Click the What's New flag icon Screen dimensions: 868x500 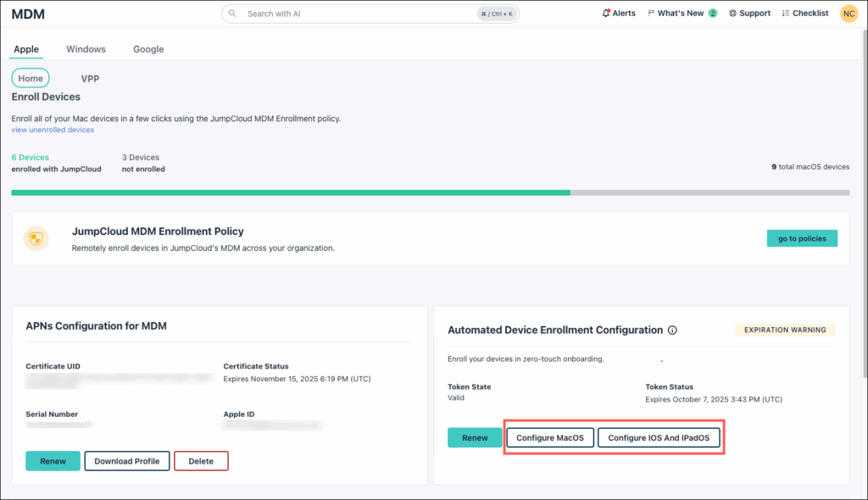[x=651, y=14]
